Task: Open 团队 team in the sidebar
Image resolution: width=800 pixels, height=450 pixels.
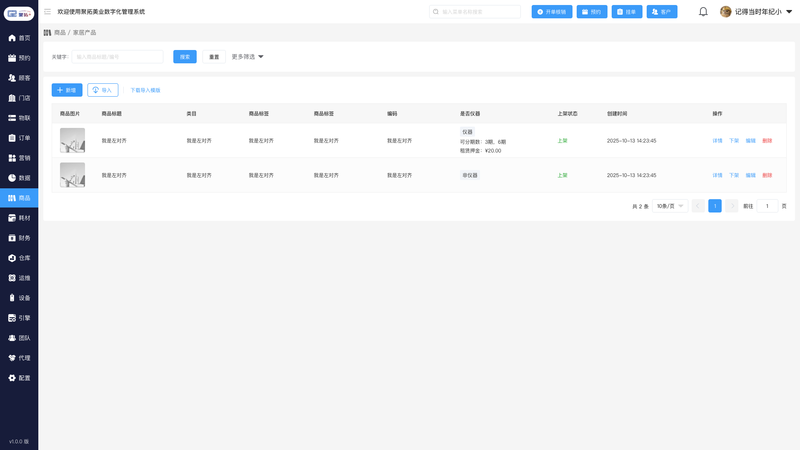Action: tap(19, 338)
